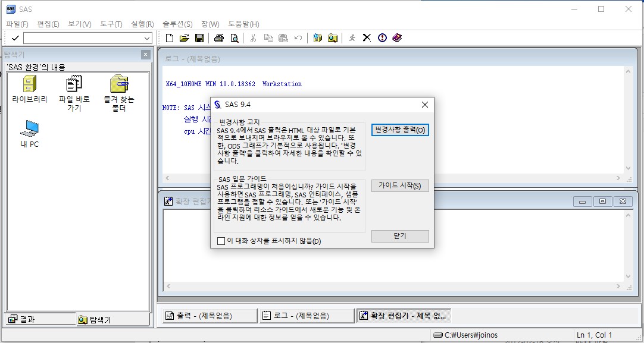Click the Submit running man icon
Viewport: 644px width, 343px height.
coord(352,38)
